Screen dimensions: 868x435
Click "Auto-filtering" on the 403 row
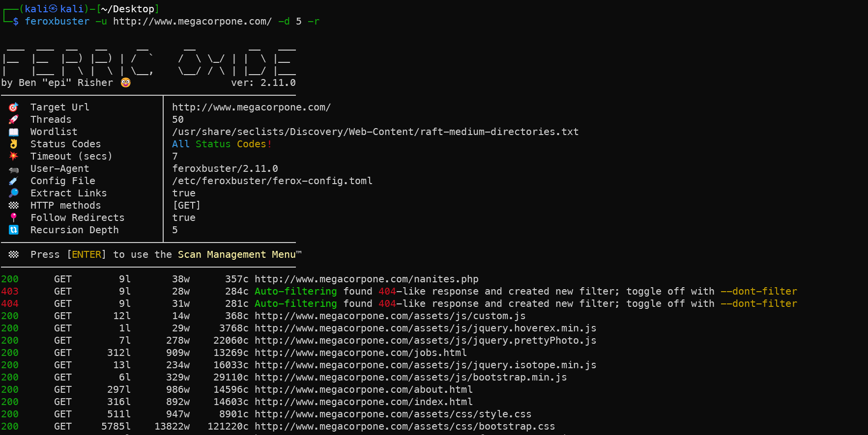tap(296, 291)
